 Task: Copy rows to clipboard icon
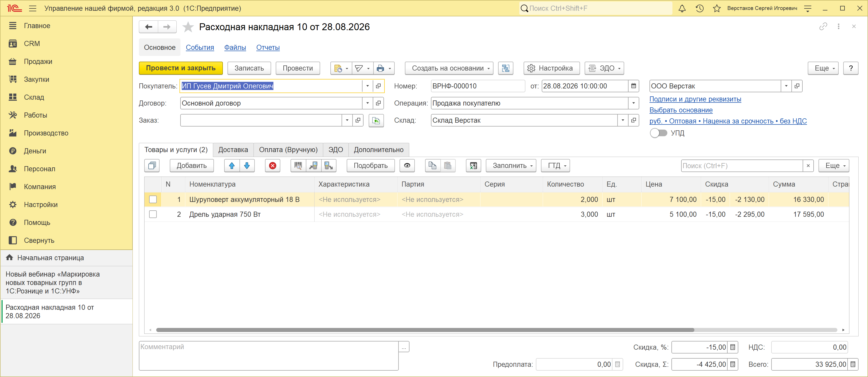tap(433, 166)
